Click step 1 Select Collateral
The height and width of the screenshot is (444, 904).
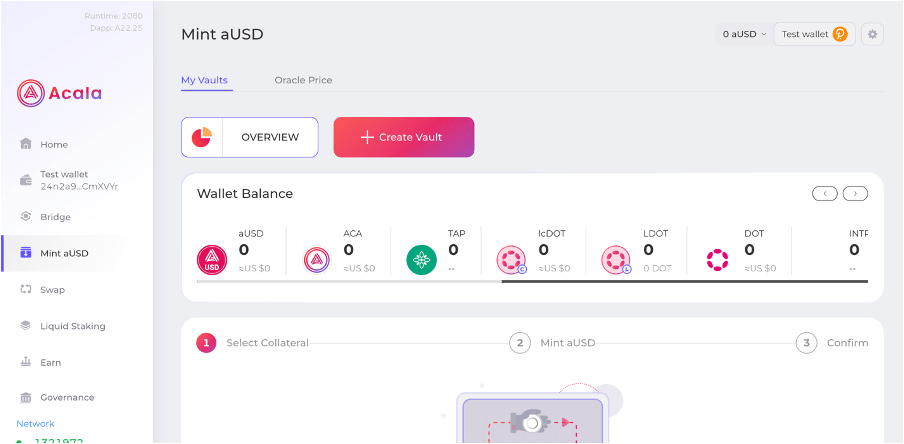253,343
